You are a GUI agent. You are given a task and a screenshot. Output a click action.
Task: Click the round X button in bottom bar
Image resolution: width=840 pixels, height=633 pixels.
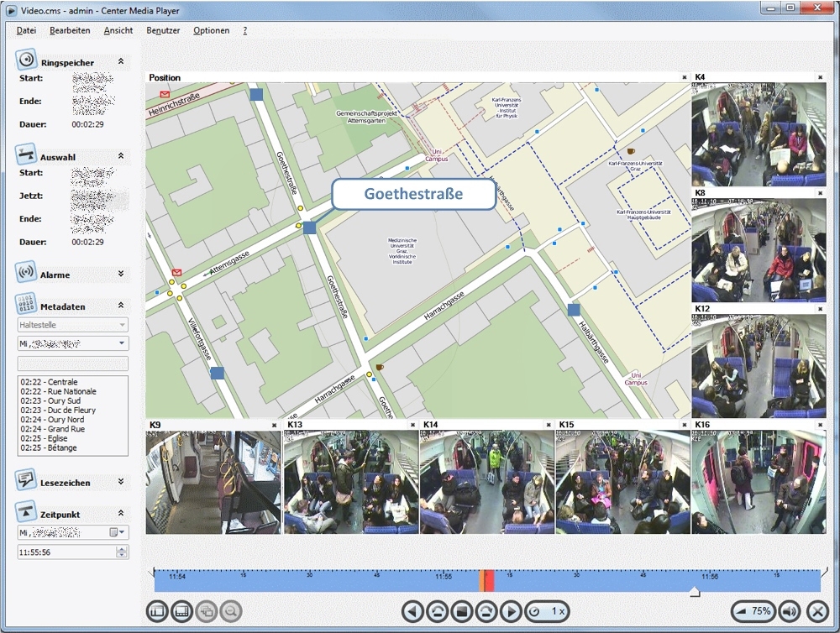(x=817, y=611)
